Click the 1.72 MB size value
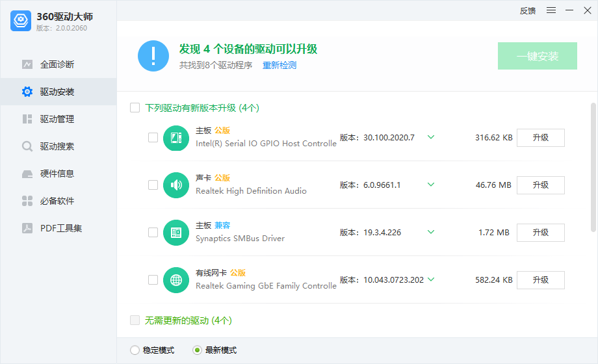Viewport: 598px width, 364px height. pos(494,232)
